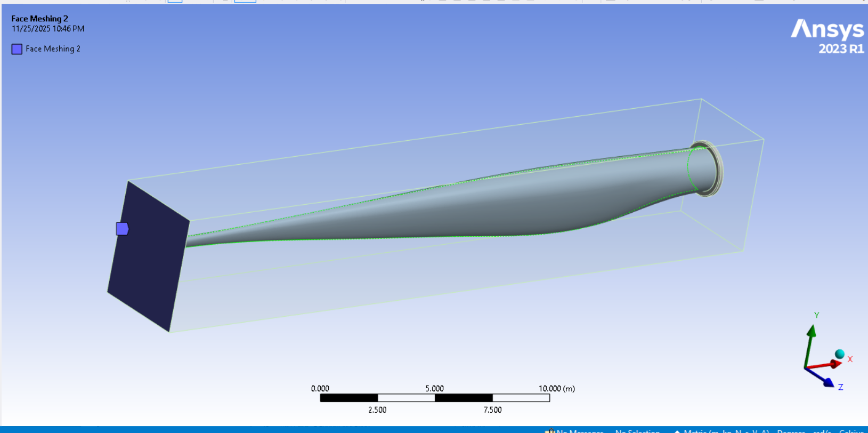Viewport: 868px width, 433px height.
Task: Click the Face Meshing 2 legend color swatch
Action: click(17, 49)
